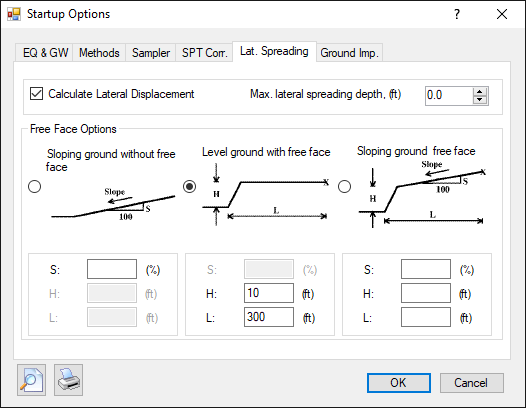526x408 pixels.
Task: Select Sloping ground without free face radio
Action: pyautogui.click(x=35, y=186)
